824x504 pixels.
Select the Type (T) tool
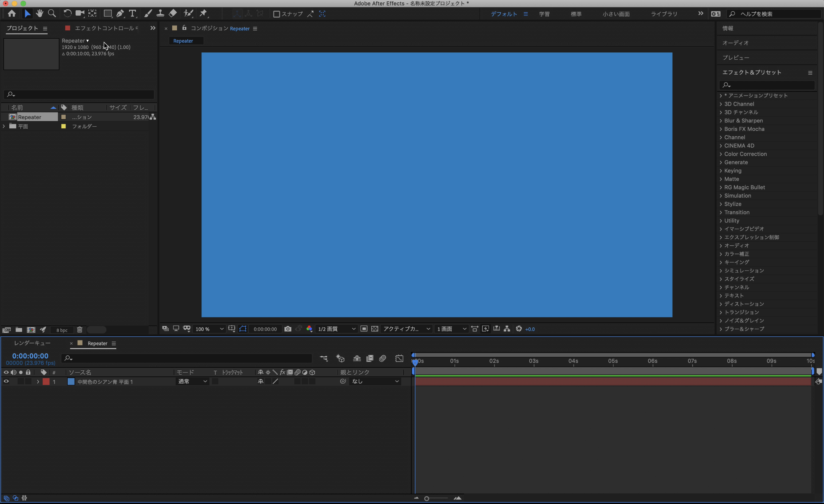(x=132, y=14)
